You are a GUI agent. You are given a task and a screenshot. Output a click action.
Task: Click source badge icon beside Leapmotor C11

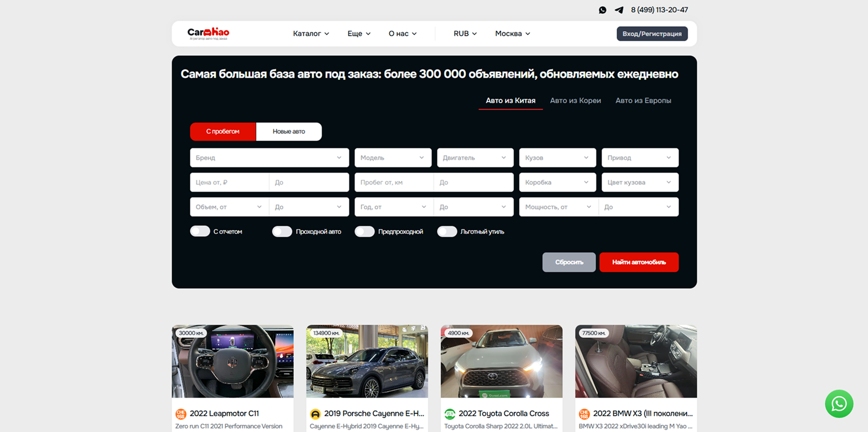[x=181, y=414]
